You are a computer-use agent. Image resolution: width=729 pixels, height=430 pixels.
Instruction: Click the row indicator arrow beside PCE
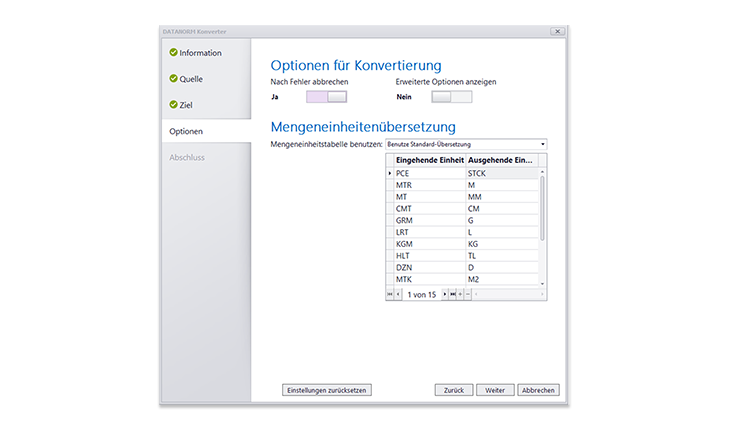click(x=390, y=173)
